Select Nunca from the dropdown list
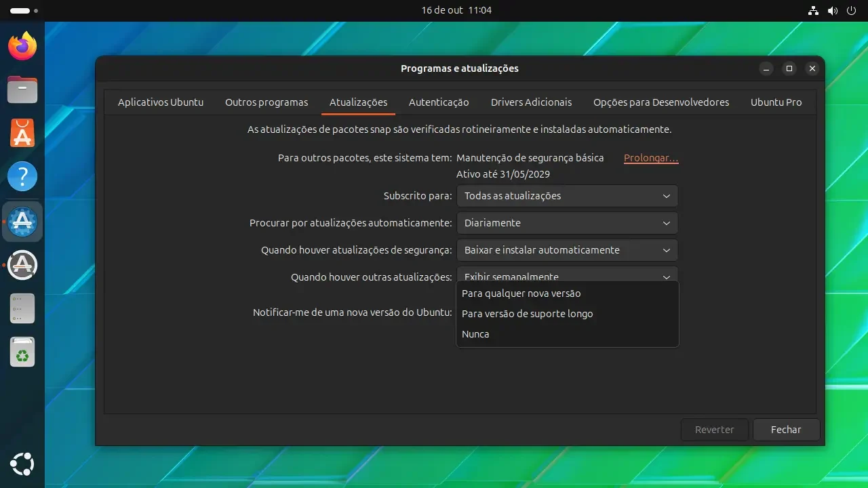The image size is (868, 488). pos(567,334)
